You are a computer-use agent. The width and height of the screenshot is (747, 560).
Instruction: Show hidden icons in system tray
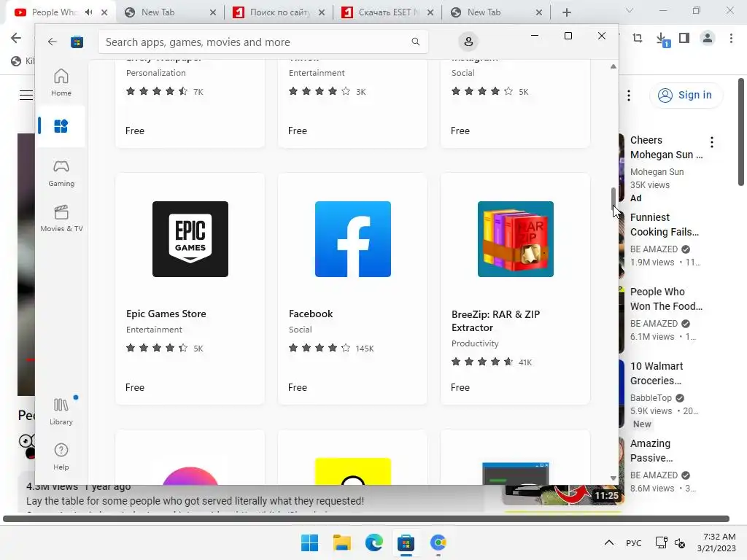pos(609,542)
